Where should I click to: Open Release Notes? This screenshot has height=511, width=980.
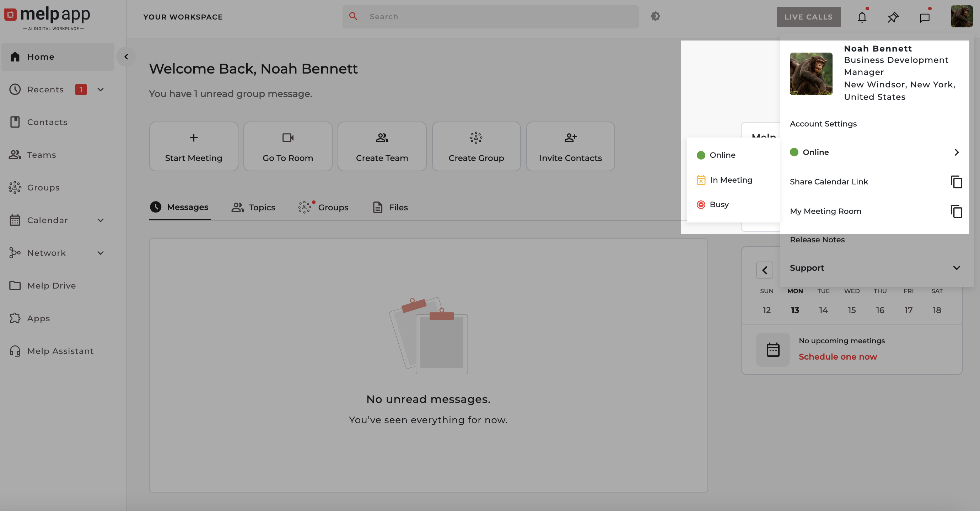coord(817,240)
